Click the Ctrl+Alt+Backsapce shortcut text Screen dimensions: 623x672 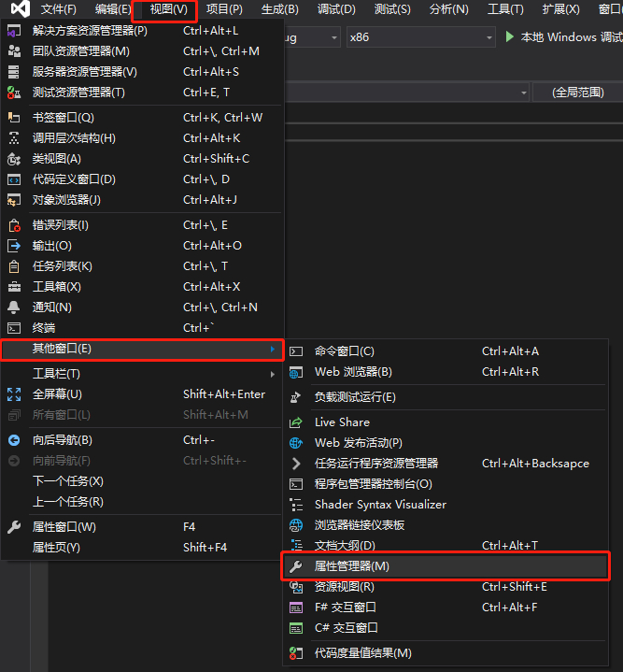coord(535,464)
